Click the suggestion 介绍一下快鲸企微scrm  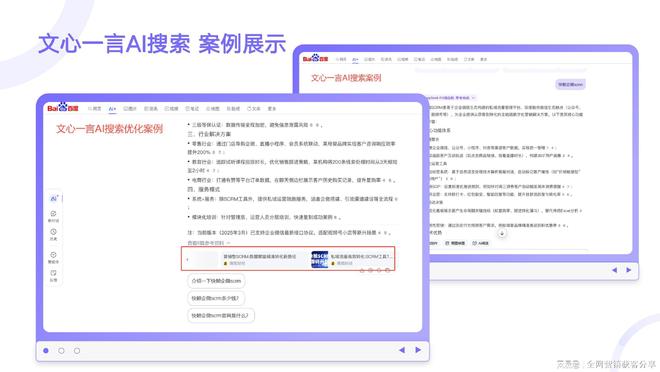[x=216, y=281]
